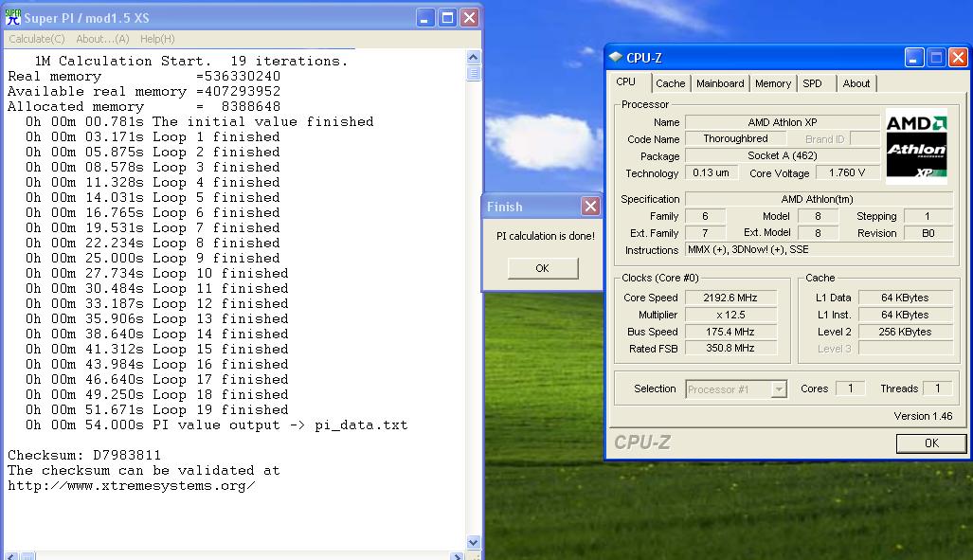Close the CPU-Z window
973x560 pixels.
pyautogui.click(x=958, y=58)
